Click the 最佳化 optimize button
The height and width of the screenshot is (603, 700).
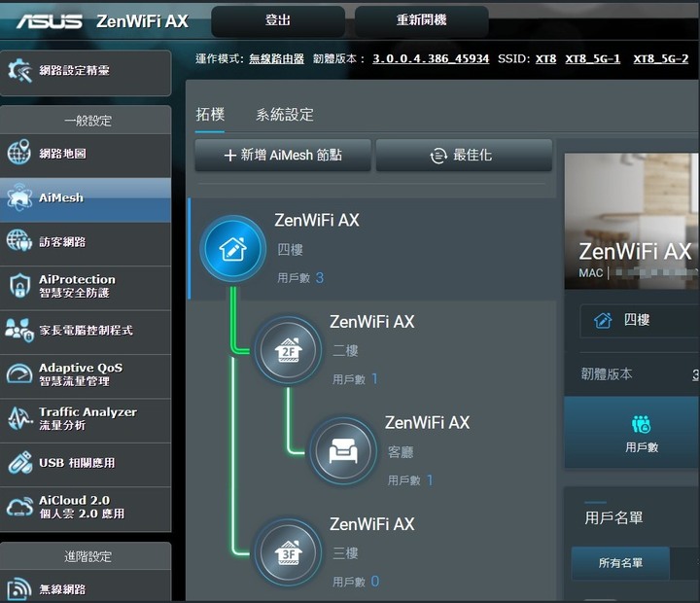pyautogui.click(x=464, y=155)
